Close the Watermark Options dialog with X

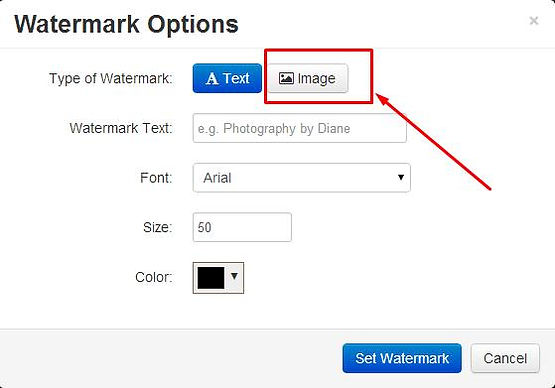click(534, 21)
